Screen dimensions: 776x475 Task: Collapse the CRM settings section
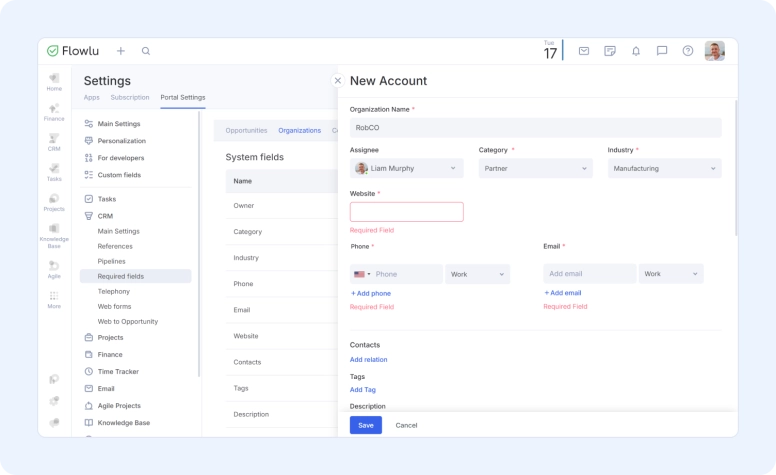[x=105, y=216]
